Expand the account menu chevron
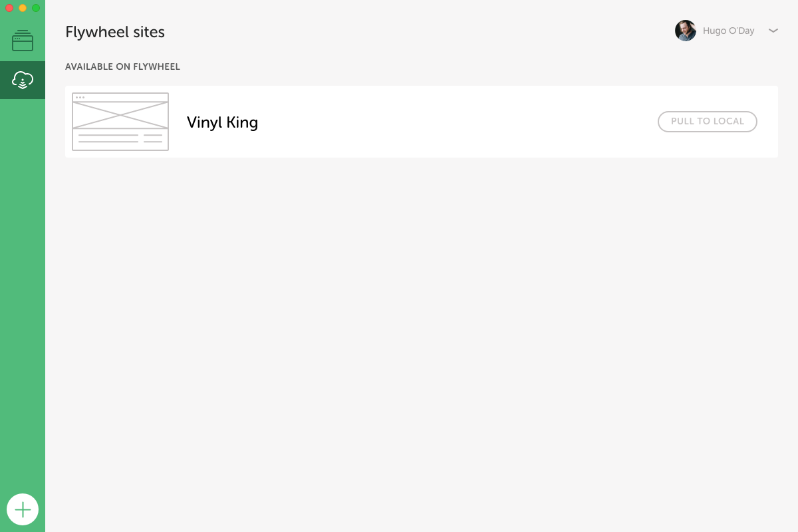798x532 pixels. 773,31
